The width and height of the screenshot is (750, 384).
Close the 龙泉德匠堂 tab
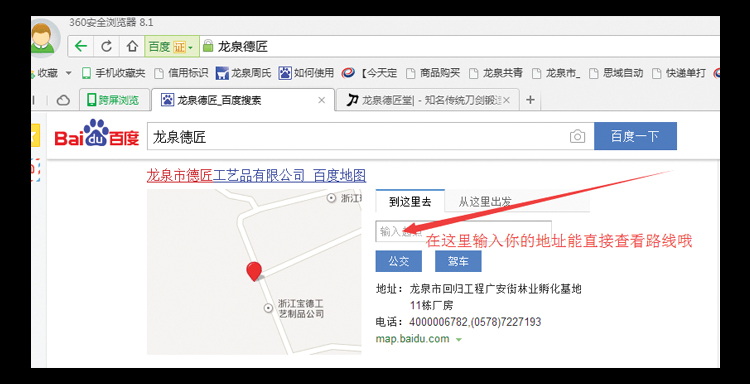507,100
